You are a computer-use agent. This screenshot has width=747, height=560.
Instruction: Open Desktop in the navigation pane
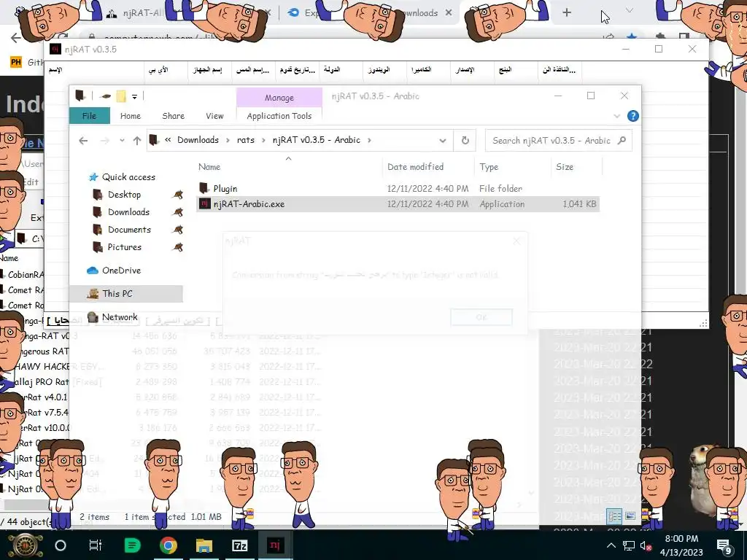click(x=124, y=195)
